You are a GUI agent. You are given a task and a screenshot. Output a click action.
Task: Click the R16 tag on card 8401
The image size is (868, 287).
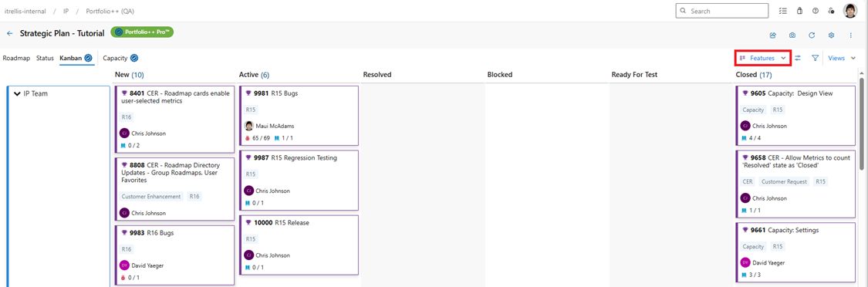[127, 117]
